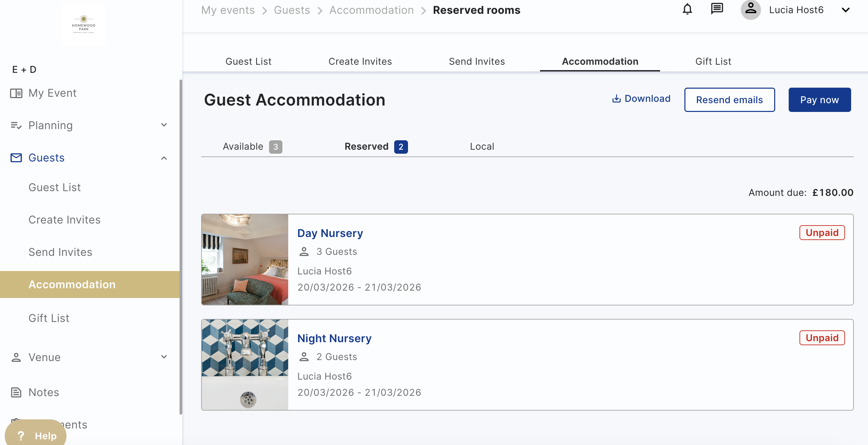
Task: Click the Guests envelope icon
Action: coord(16,158)
